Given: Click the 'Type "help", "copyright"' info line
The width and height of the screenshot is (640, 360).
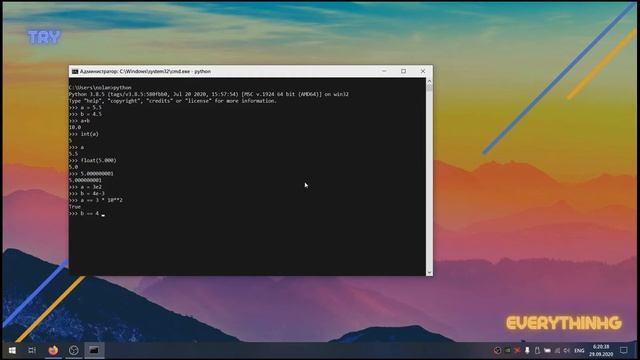Looking at the screenshot, I should (173, 101).
